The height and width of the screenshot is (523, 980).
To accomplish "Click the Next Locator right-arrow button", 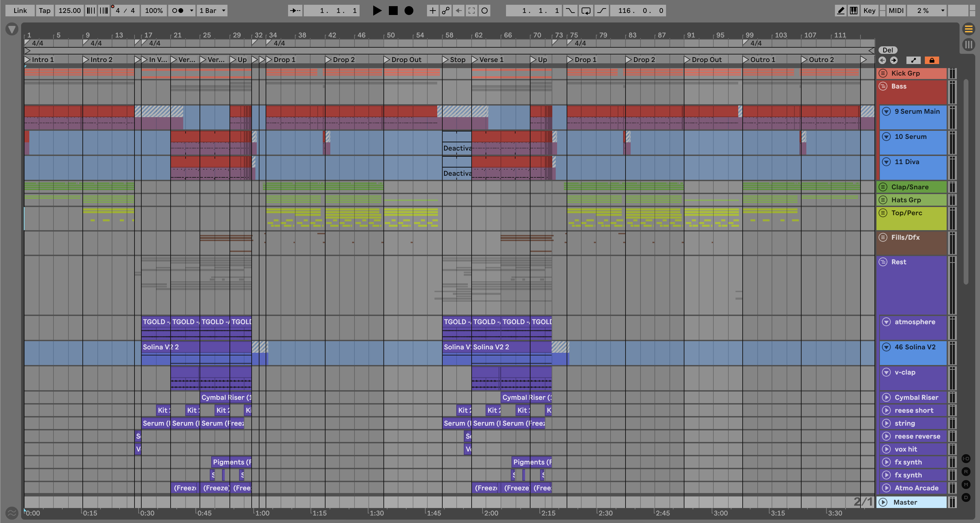I will (894, 60).
